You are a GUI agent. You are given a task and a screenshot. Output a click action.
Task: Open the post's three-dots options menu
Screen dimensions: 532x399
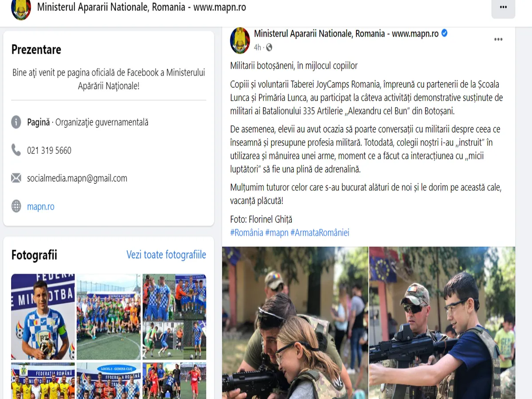tap(498, 39)
